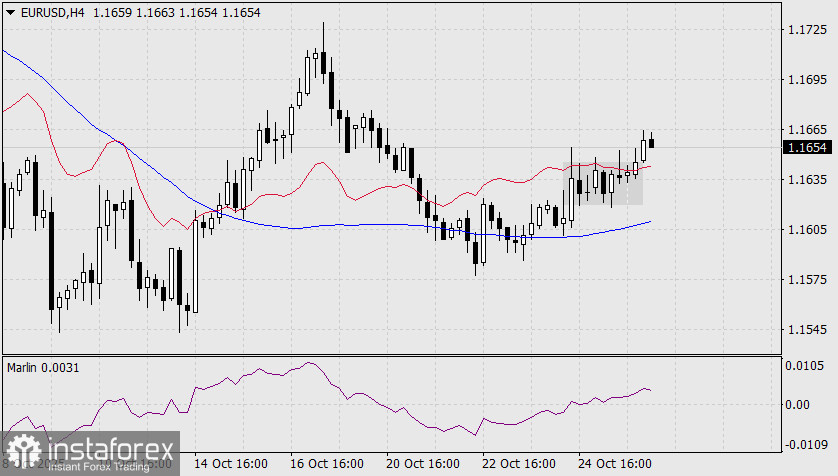Click the 1.1635 price axis label
Screen dimensions: 838x476
pos(807,180)
